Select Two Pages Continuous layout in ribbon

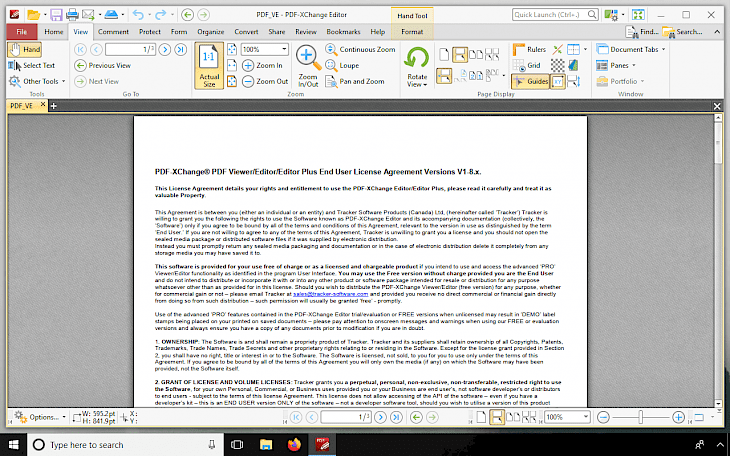492,54
